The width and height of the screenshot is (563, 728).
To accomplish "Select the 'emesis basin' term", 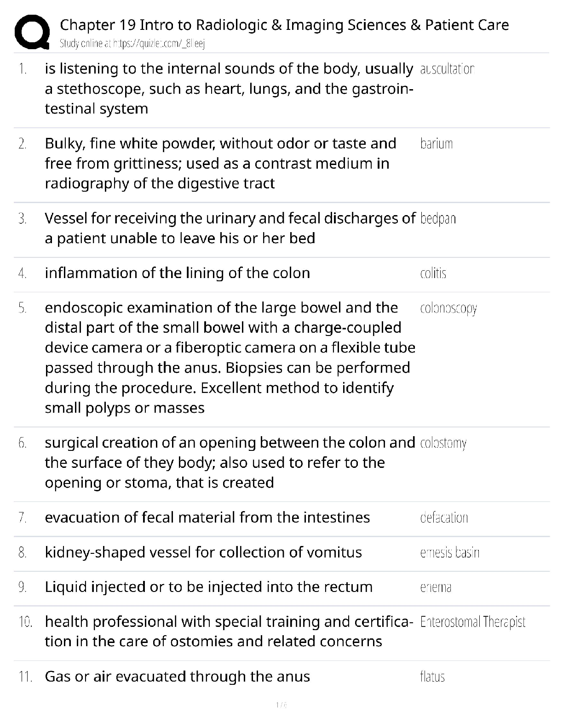I will coord(449,552).
